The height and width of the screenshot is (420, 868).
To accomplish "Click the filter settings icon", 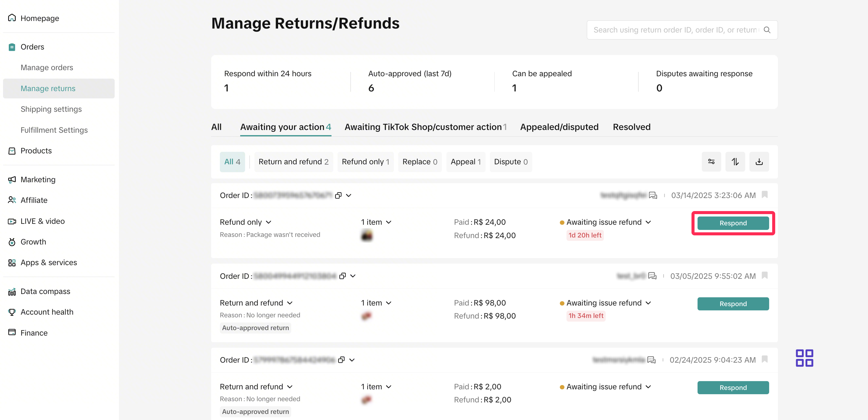I will pos(711,162).
